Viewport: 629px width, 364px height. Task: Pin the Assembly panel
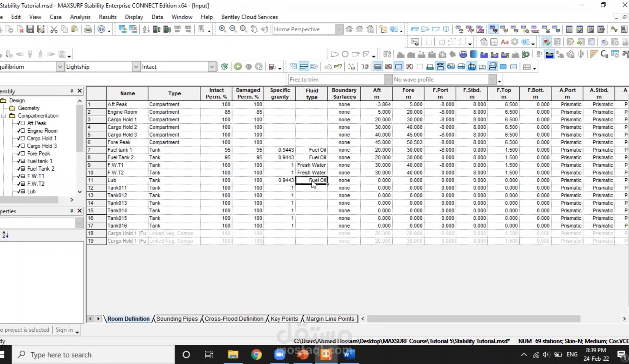[x=72, y=91]
